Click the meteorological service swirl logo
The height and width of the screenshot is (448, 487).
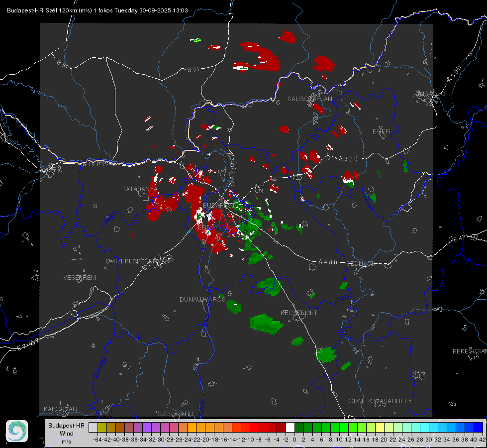[x=17, y=431]
